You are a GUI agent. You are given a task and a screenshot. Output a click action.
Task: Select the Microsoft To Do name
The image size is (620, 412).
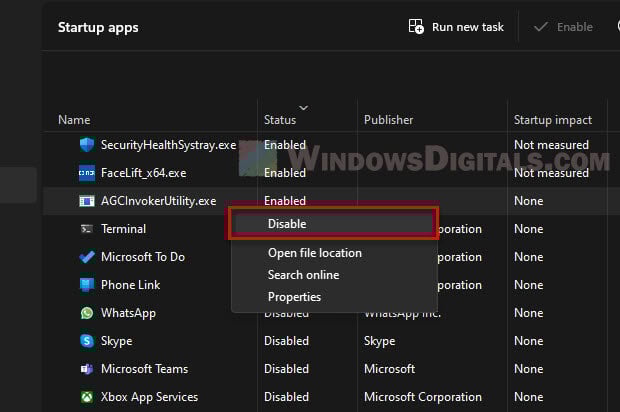coord(143,257)
